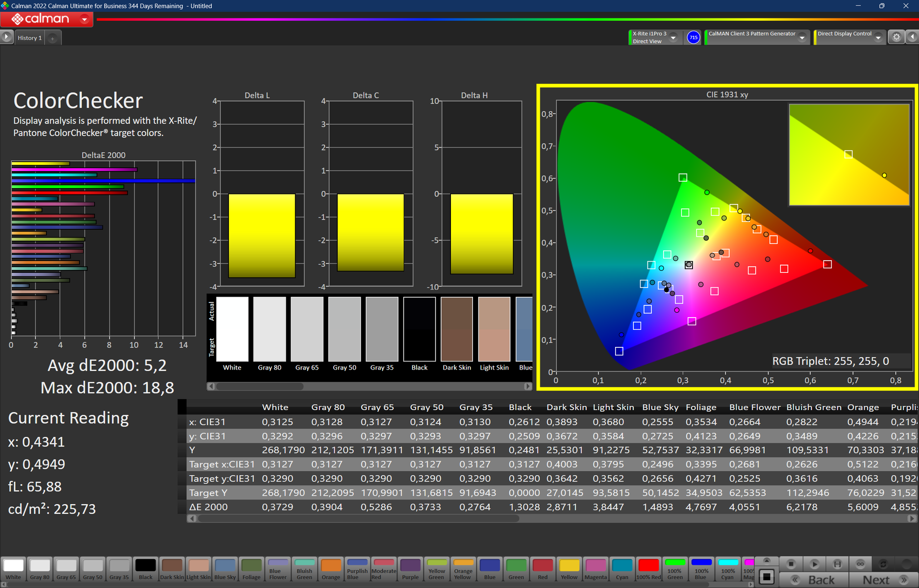Expand the left side panel play arrow
The image size is (919, 588).
(6, 37)
